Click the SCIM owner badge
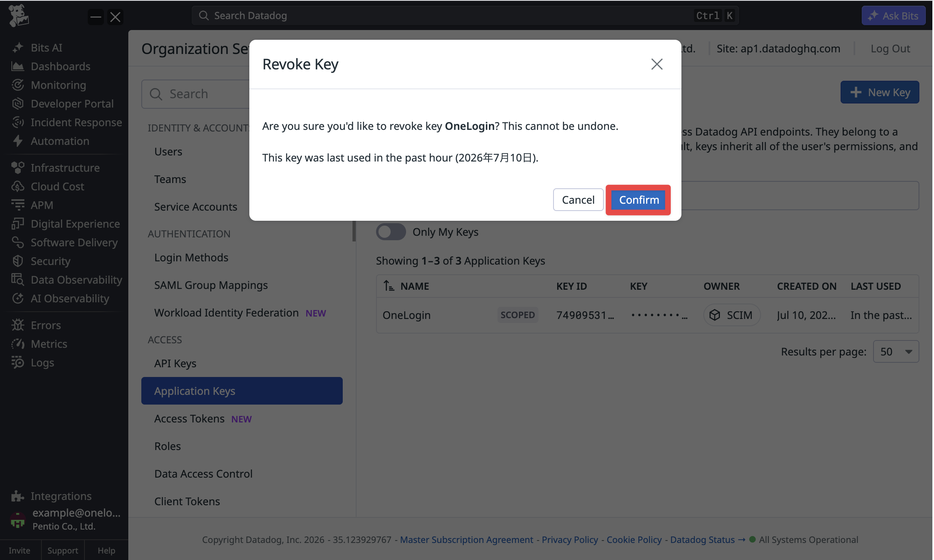934x560 pixels. tap(732, 315)
